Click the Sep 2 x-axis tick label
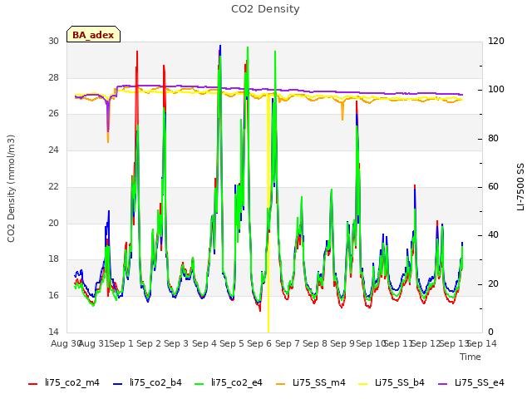The height and width of the screenshot is (399, 532). 149,343
